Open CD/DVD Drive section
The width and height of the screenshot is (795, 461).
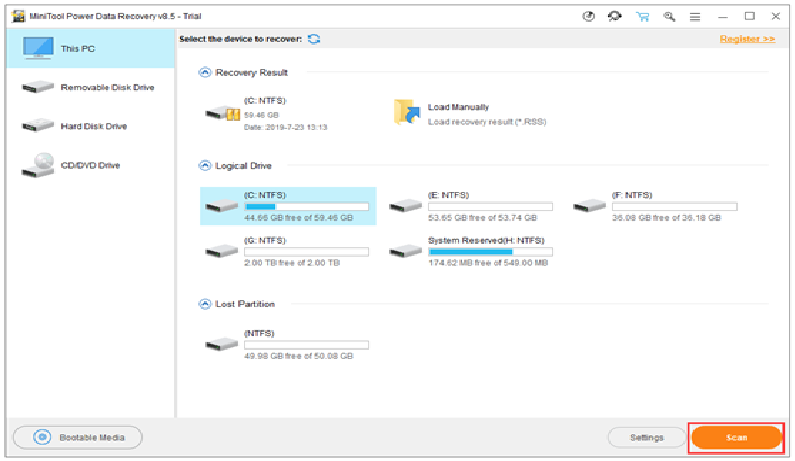point(91,165)
